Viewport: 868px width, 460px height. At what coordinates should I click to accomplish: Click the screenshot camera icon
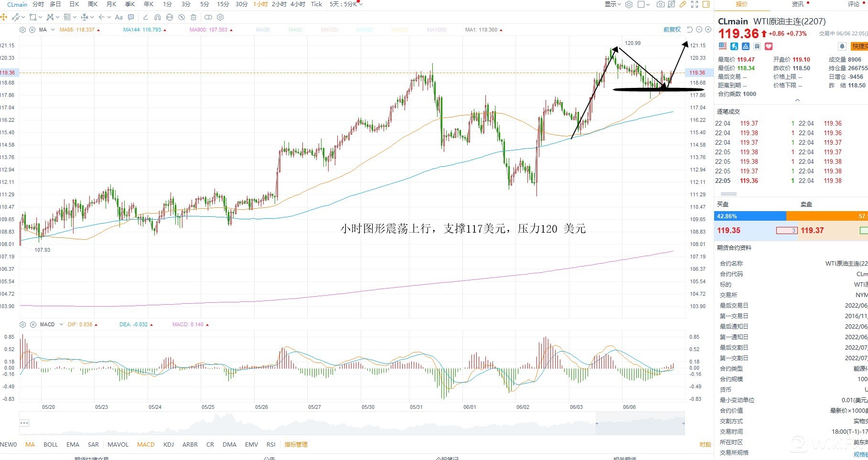click(660, 4)
